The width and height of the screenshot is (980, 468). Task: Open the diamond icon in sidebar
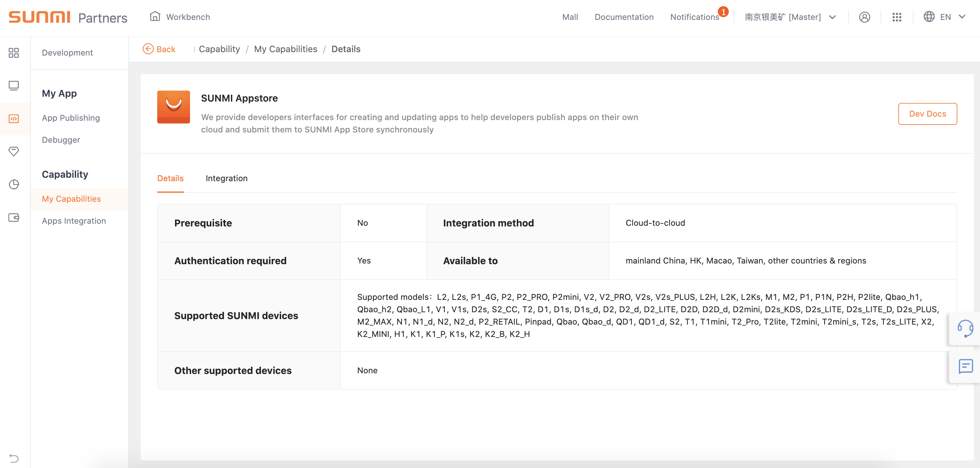click(x=14, y=151)
